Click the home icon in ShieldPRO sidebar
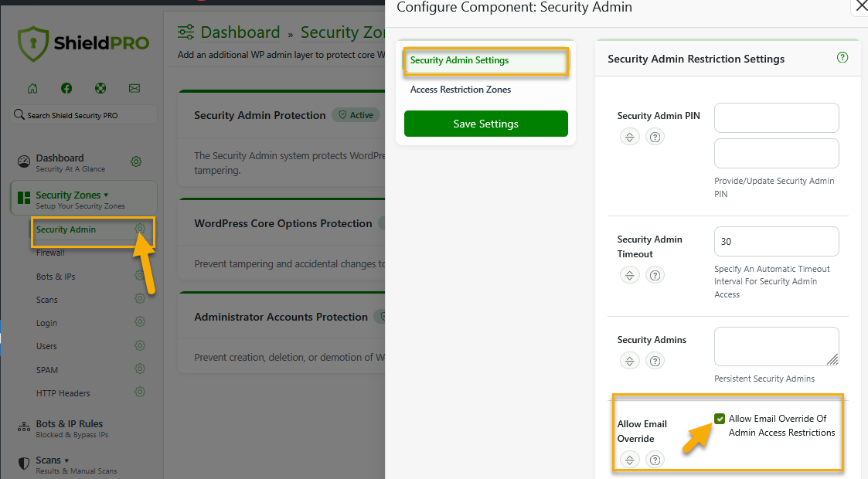Screen dimensions: 868x479 coord(32,88)
